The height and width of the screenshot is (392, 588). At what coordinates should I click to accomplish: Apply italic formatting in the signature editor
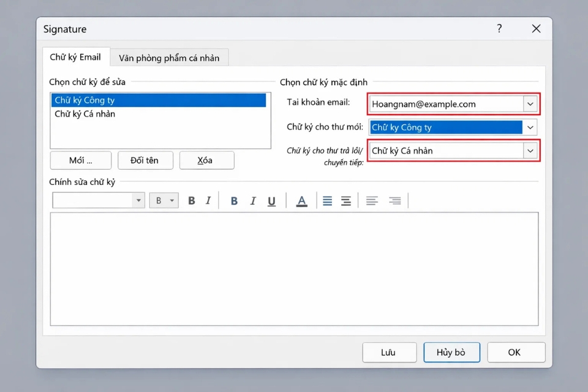[x=208, y=200]
